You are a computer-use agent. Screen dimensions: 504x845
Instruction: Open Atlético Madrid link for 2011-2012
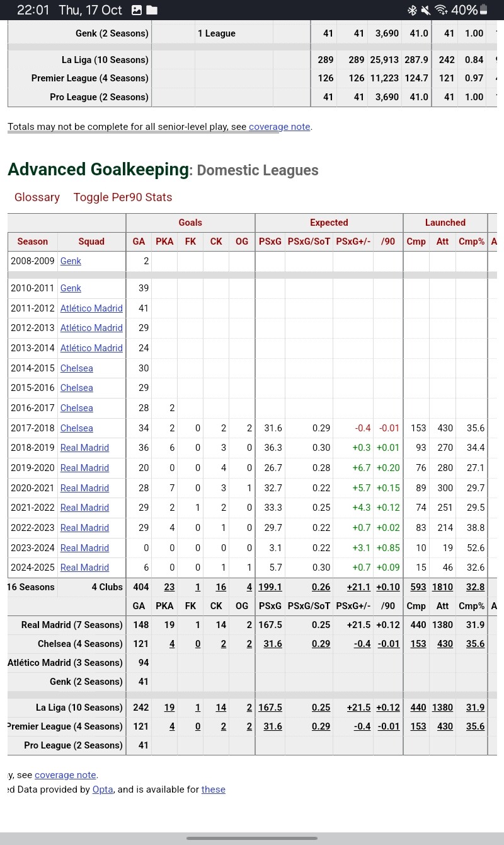pos(91,308)
